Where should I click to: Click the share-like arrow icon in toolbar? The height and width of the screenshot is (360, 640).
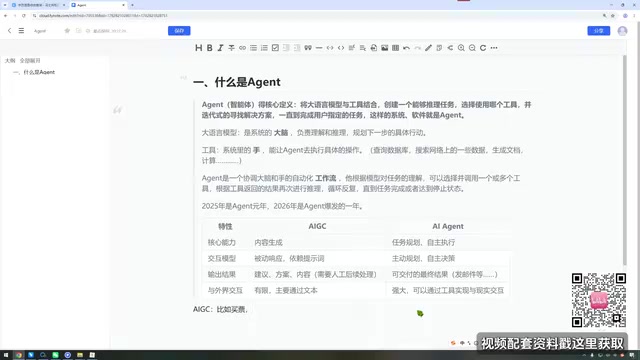tap(450, 48)
